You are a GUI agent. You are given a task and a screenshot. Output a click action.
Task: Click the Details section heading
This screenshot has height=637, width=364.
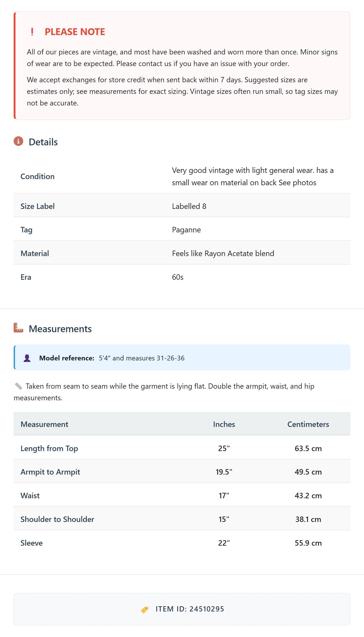(x=43, y=142)
